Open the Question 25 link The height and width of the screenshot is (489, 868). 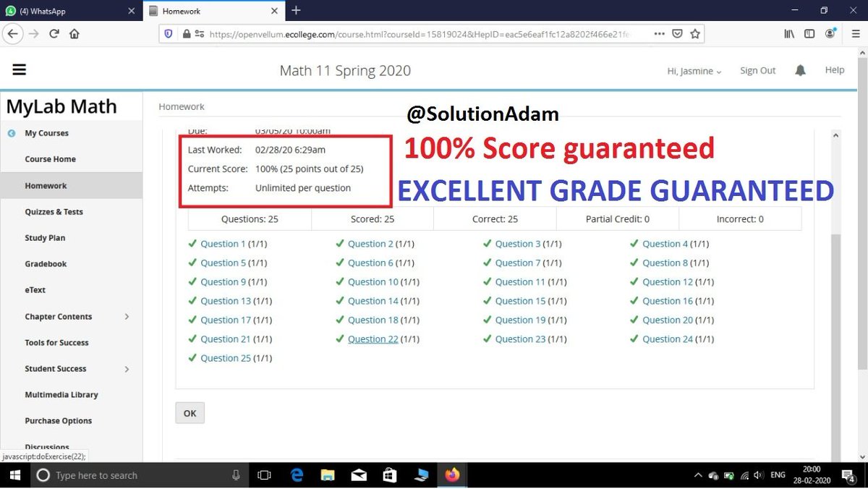coord(226,358)
